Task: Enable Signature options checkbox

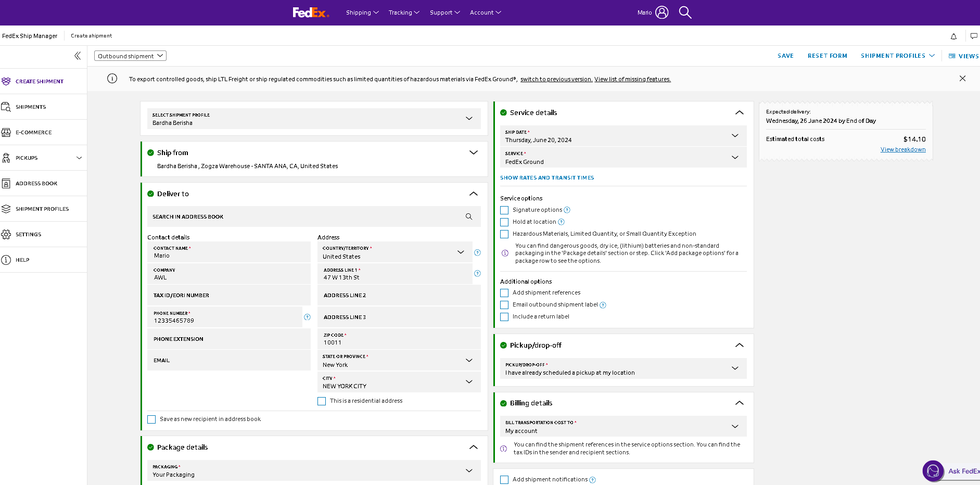Action: (504, 210)
